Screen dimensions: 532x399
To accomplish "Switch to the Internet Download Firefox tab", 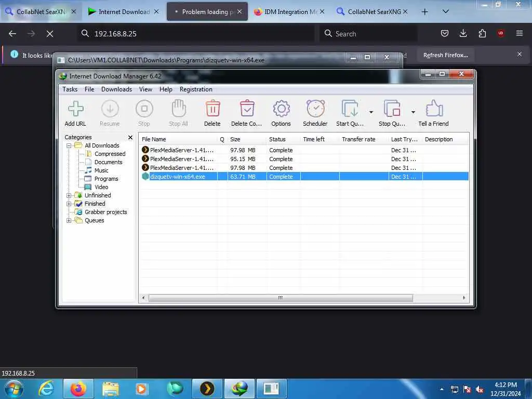I will pos(123,12).
